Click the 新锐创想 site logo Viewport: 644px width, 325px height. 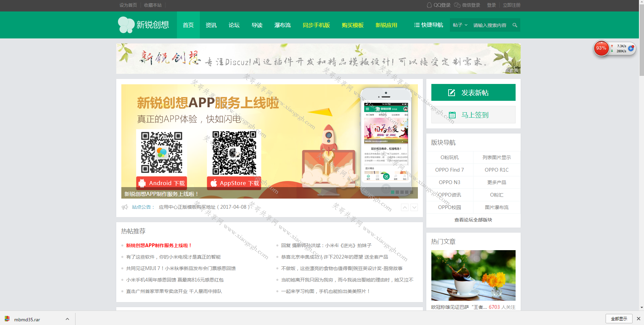pos(144,25)
